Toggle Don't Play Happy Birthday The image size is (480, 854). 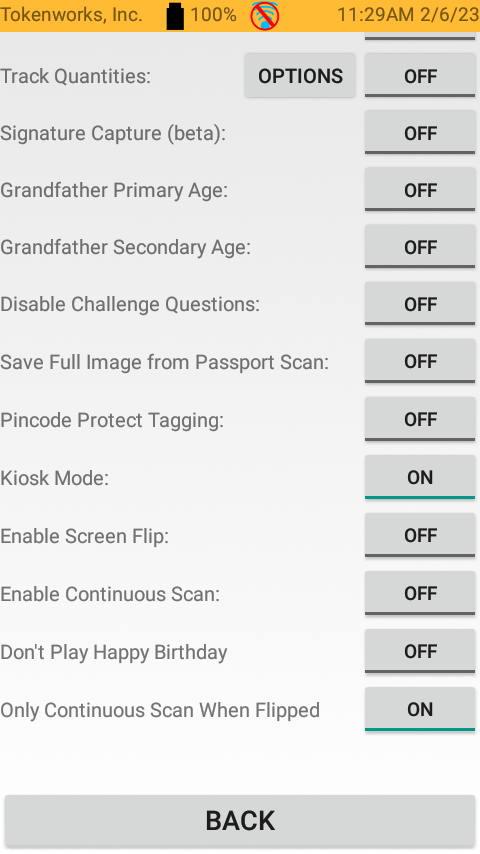tap(420, 651)
